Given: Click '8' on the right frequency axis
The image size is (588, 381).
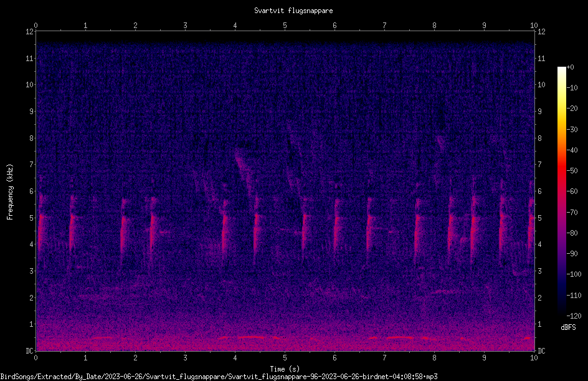Looking at the screenshot, I should pos(539,138).
